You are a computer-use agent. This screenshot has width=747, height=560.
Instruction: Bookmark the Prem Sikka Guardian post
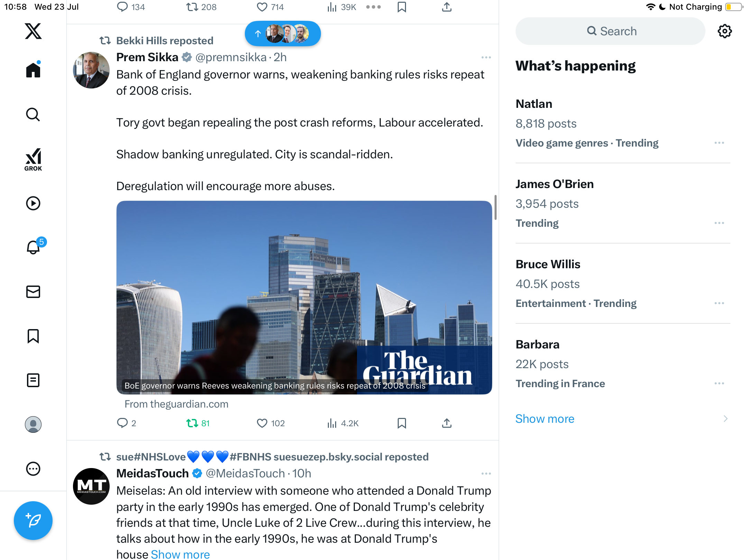point(402,423)
